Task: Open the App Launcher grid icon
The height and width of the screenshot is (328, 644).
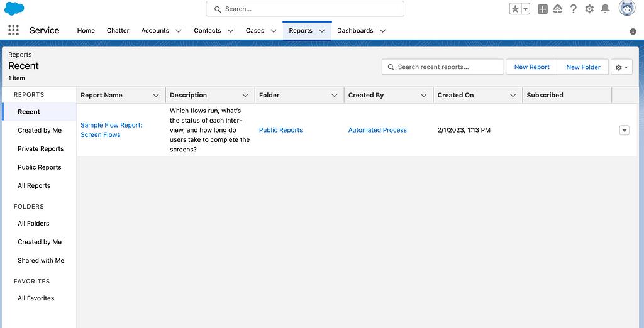Action: pos(13,30)
